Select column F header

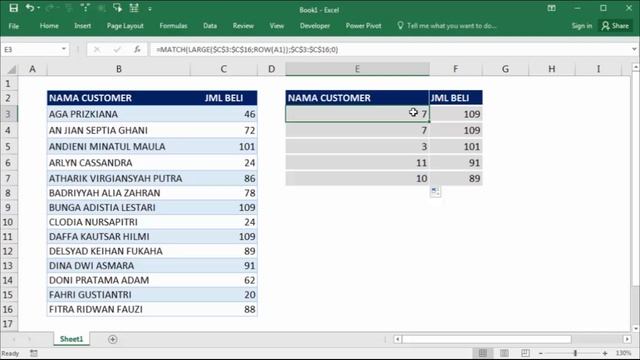tap(456, 69)
